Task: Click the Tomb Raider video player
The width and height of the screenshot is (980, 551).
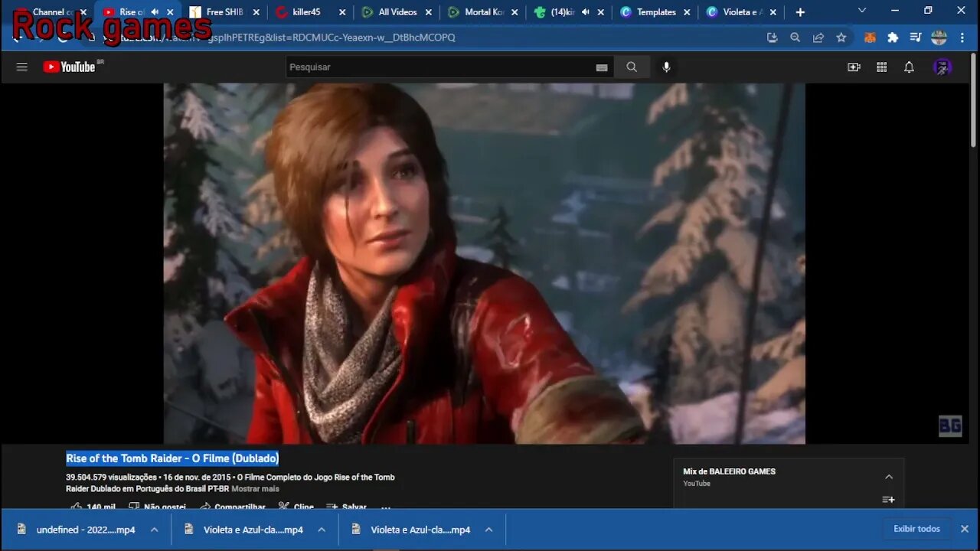Action: (x=484, y=263)
